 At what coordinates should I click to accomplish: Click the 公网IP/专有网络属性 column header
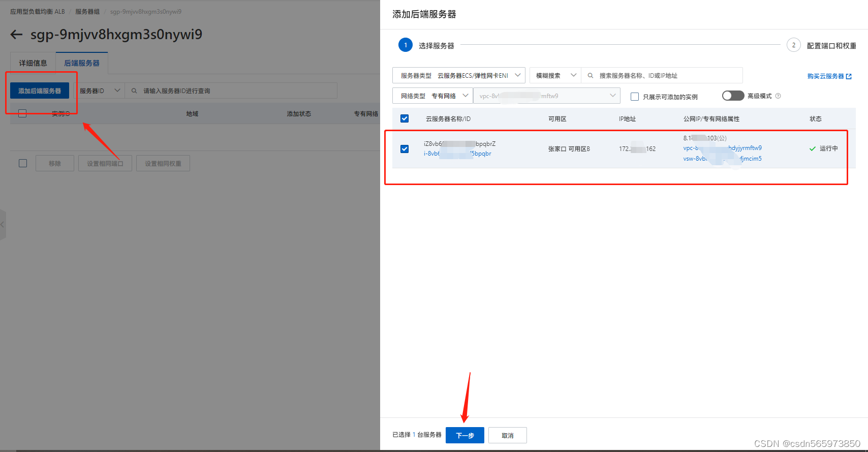[x=711, y=118]
